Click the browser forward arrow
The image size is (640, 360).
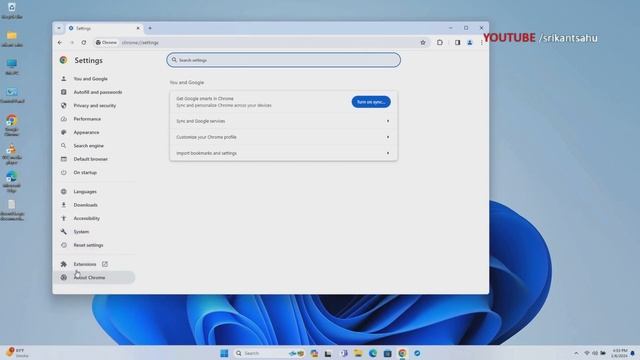[x=72, y=42]
